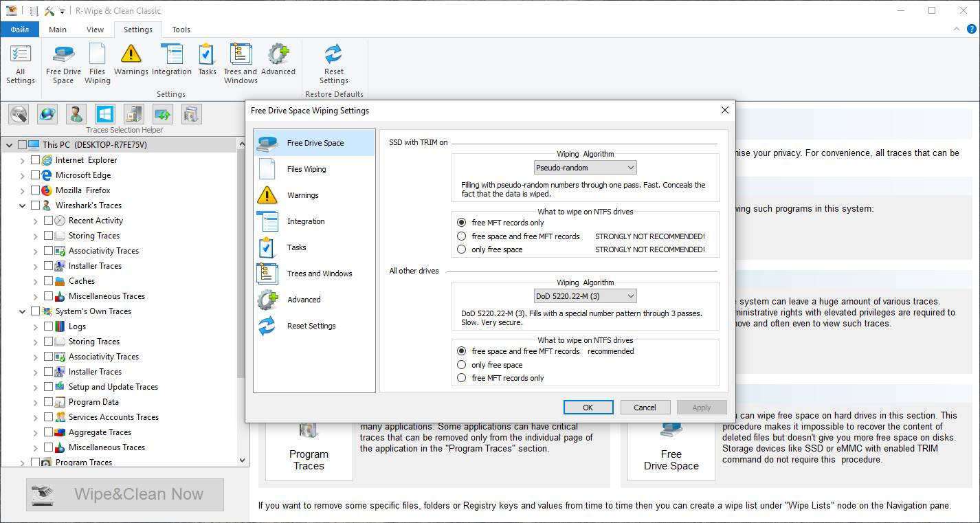Screen dimensions: 980x523
Task: Collapse the This PC tree node
Action: point(10,145)
